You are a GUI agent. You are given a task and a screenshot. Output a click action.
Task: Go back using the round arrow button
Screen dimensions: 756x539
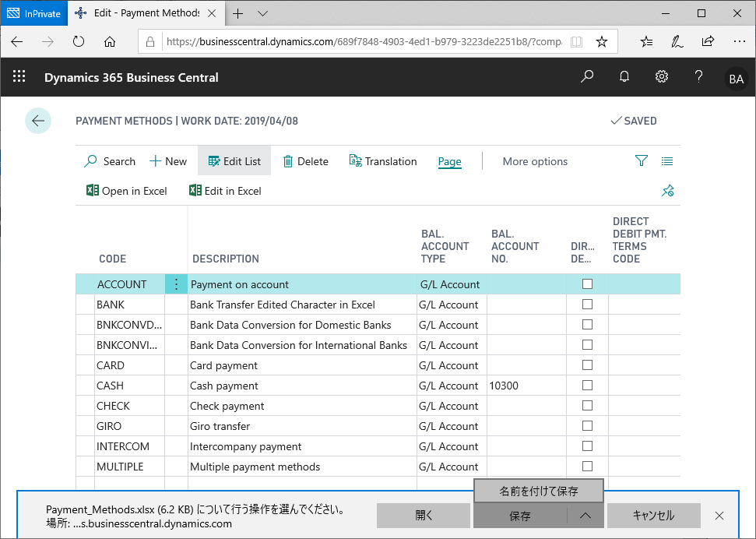38,121
